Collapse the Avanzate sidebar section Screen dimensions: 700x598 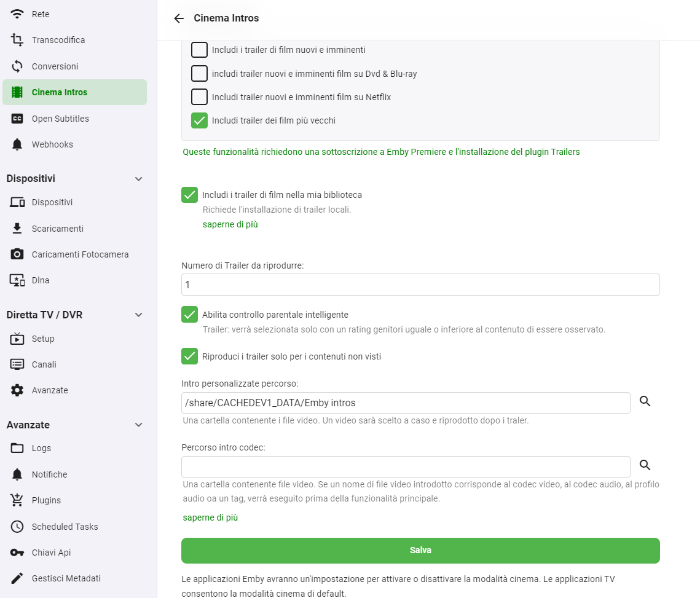[x=139, y=425]
